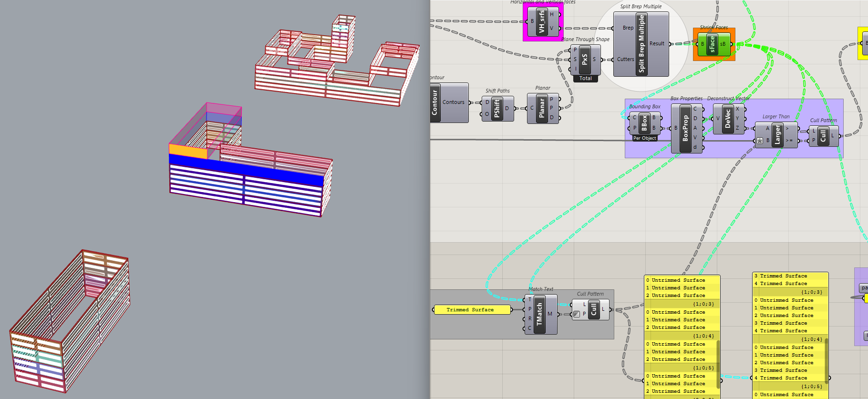Select the DeVec Deconstruct Vector component
868x399 pixels.
(x=728, y=119)
